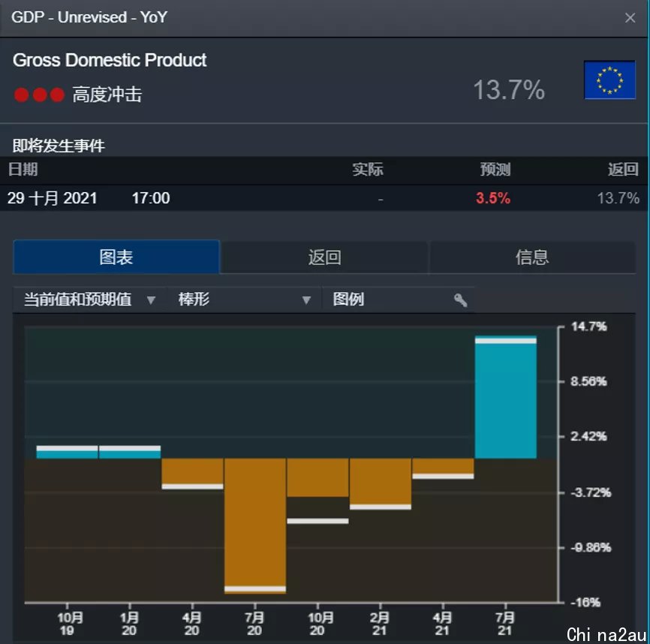650x644 pixels.
Task: Click the 17:00 event time
Action: [x=151, y=198]
